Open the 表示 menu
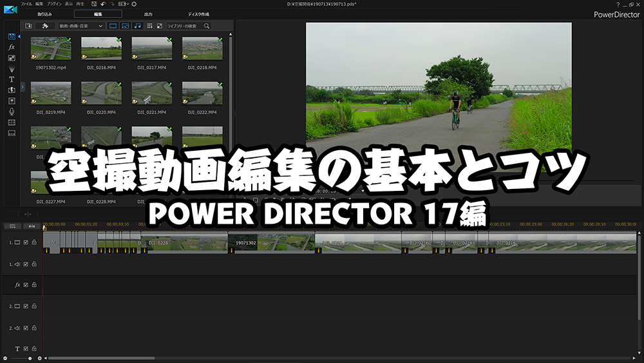This screenshot has height=363, width=644. coord(69,4)
